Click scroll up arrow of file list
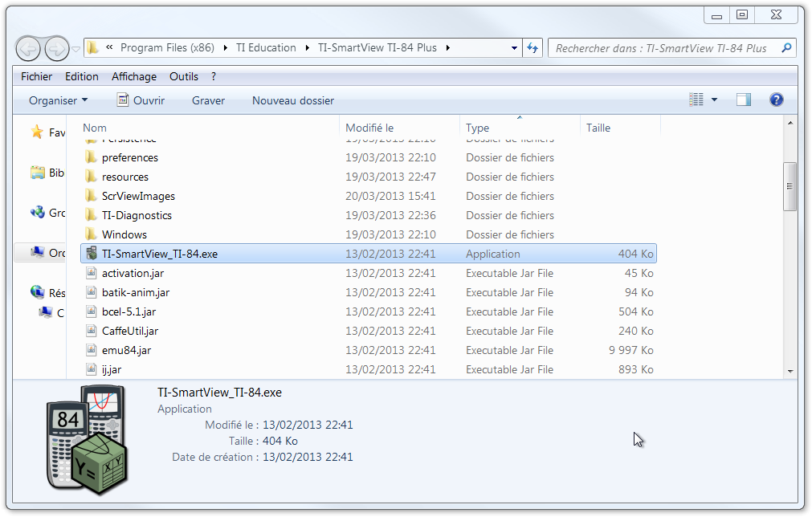This screenshot has width=812, height=517. (x=790, y=123)
